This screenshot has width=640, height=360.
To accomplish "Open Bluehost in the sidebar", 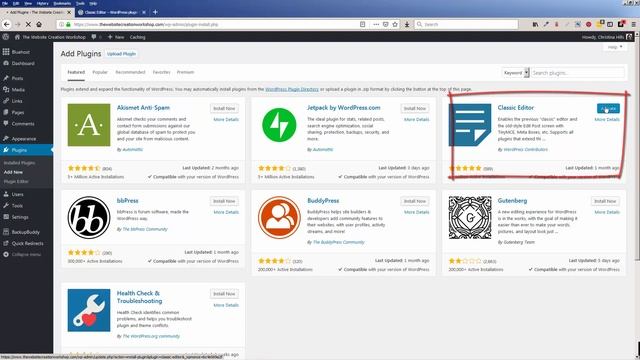I will [20, 52].
